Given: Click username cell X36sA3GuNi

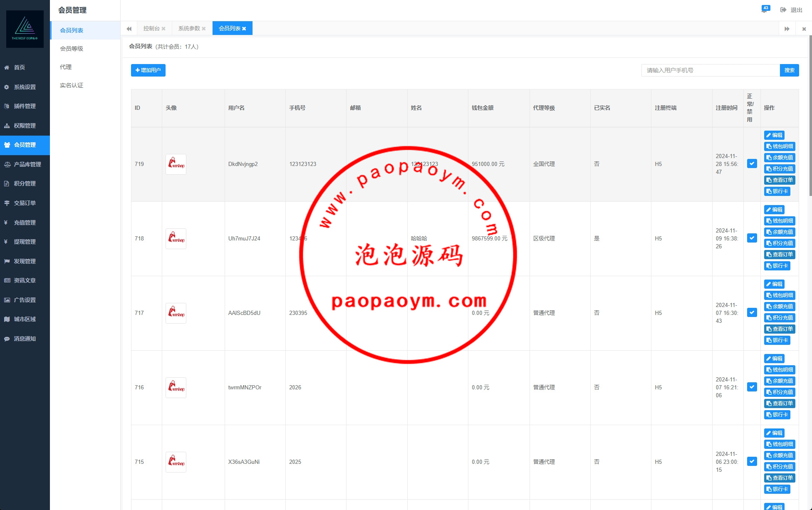Looking at the screenshot, I should click(244, 462).
